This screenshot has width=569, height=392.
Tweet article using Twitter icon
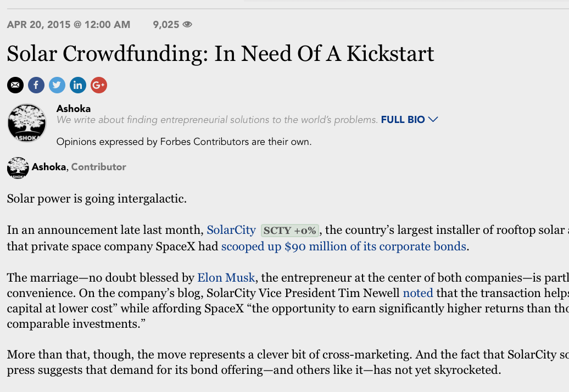tap(57, 85)
